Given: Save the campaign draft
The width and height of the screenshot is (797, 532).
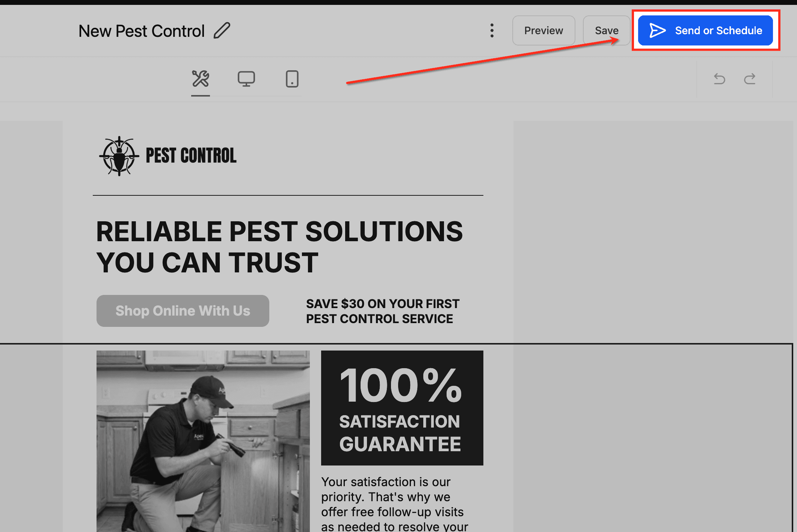Looking at the screenshot, I should click(x=606, y=30).
